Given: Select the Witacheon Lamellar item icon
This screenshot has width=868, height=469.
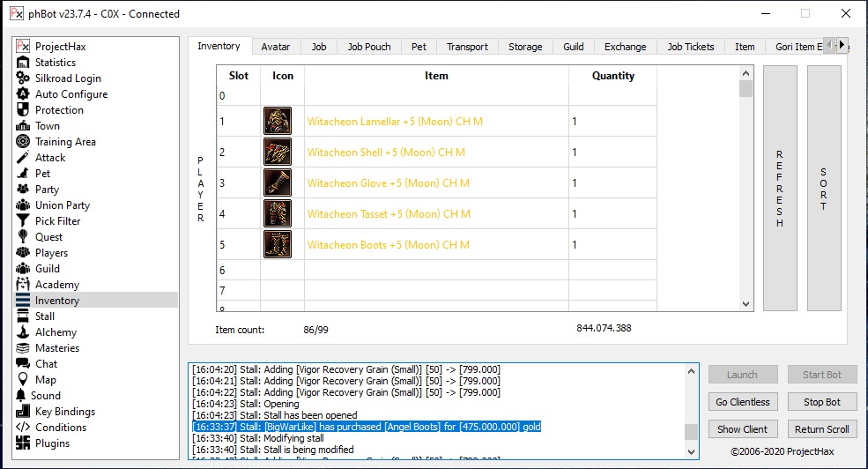Looking at the screenshot, I should (x=277, y=122).
